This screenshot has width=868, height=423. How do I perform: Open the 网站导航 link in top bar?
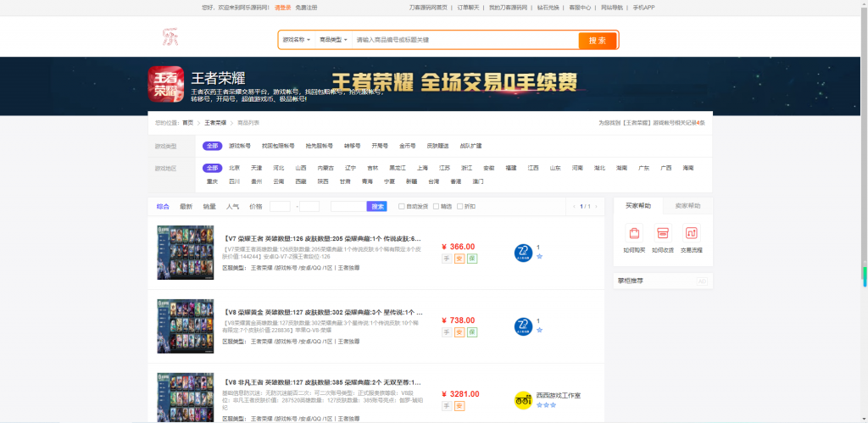coord(612,8)
